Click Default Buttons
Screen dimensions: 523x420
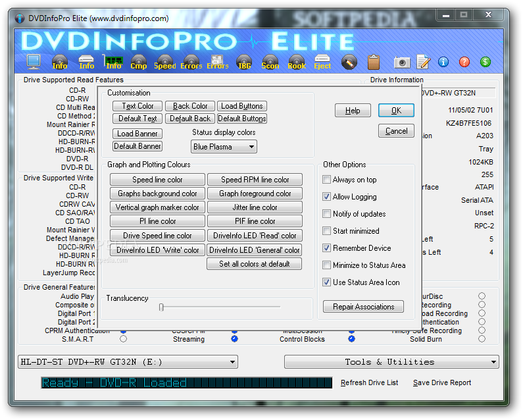pos(242,118)
